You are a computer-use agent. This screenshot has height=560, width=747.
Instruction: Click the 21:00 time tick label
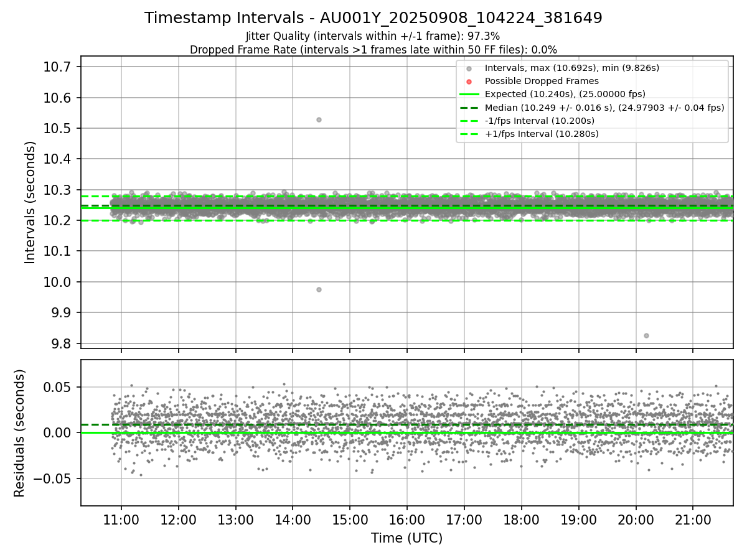[693, 520]
